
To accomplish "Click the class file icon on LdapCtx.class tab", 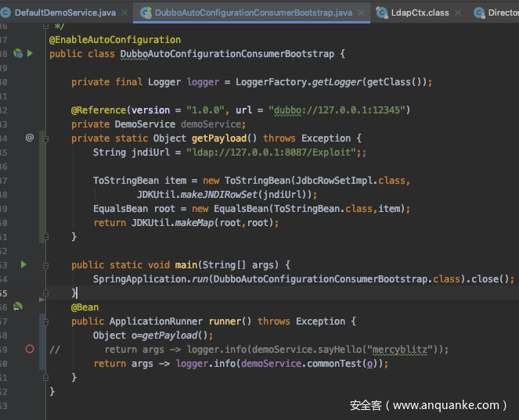I will pos(382,13).
